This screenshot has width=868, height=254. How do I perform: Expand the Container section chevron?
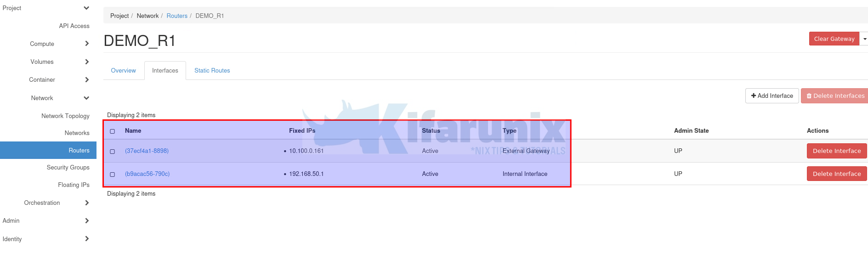(87, 79)
